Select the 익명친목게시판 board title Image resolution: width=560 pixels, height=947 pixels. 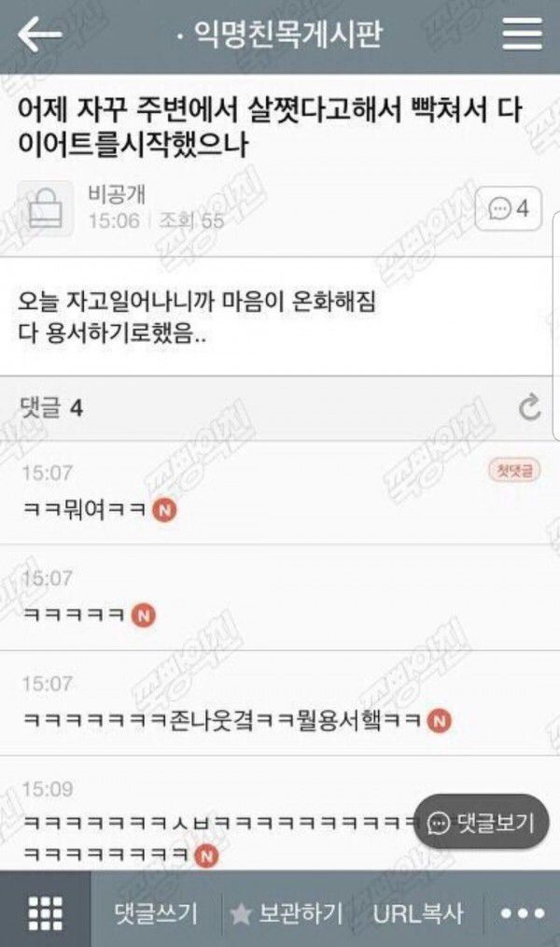(287, 34)
